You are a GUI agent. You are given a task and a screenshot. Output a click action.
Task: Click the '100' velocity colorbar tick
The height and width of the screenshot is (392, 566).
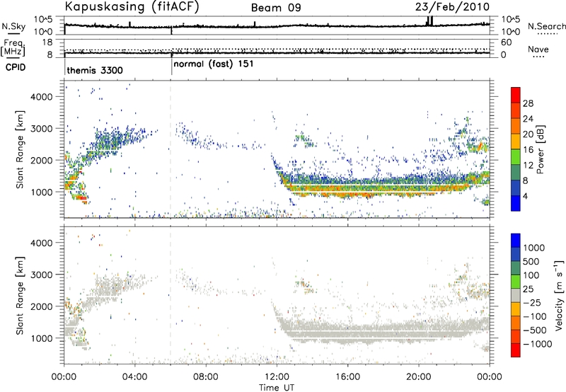point(531,275)
